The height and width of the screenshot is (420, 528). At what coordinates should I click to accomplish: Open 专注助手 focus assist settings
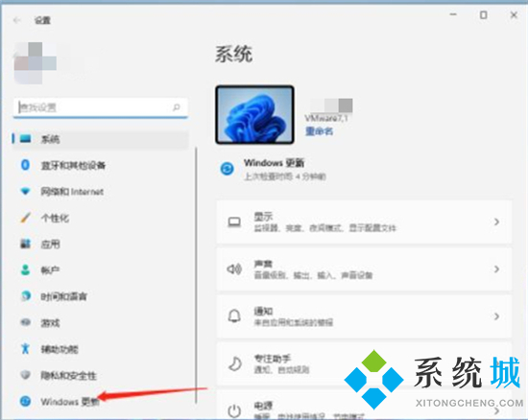tap(364, 363)
